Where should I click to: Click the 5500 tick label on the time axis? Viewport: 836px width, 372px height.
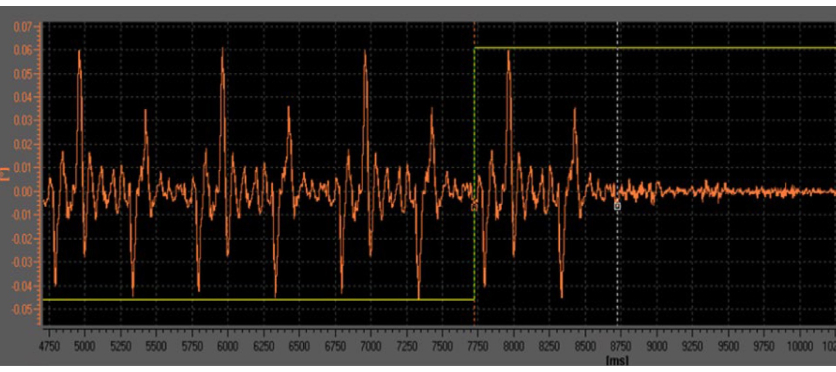coord(156,346)
